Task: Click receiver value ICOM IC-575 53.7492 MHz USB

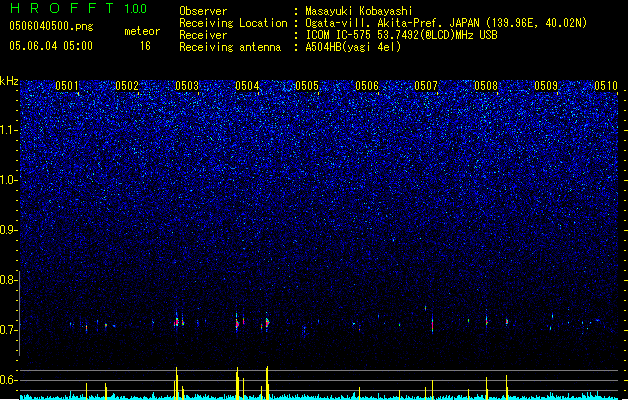Action: (401, 35)
